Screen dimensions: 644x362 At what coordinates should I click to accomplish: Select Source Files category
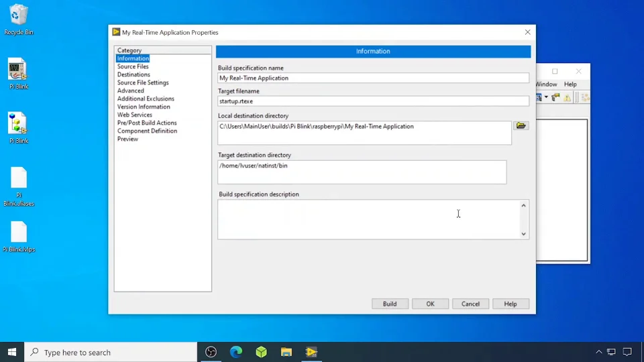133,66
